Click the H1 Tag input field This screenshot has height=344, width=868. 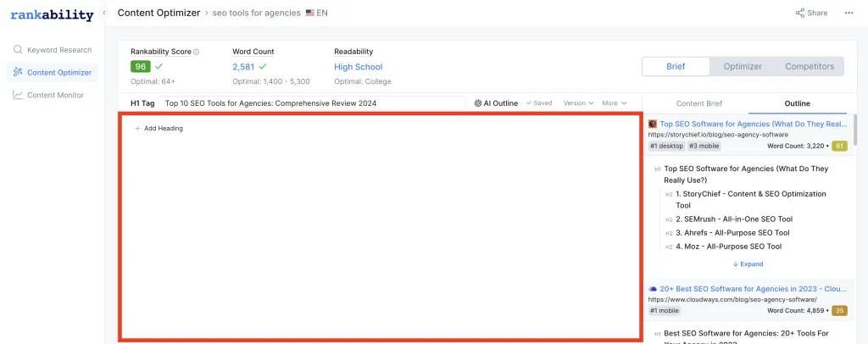coord(312,103)
